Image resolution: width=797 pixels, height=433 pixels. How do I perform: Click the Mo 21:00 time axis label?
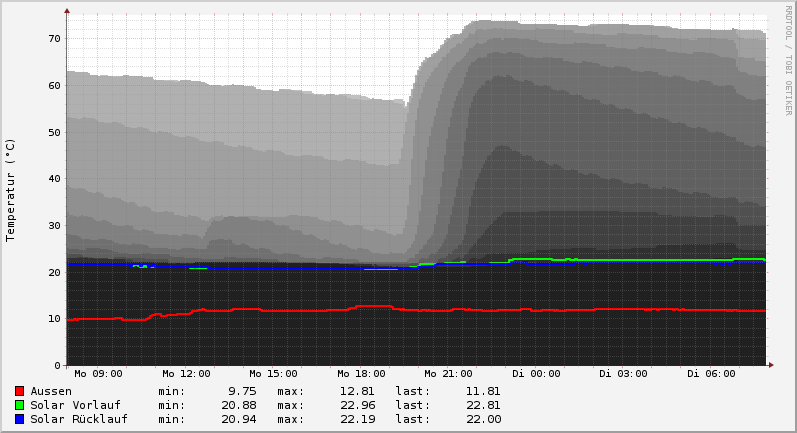coord(448,374)
